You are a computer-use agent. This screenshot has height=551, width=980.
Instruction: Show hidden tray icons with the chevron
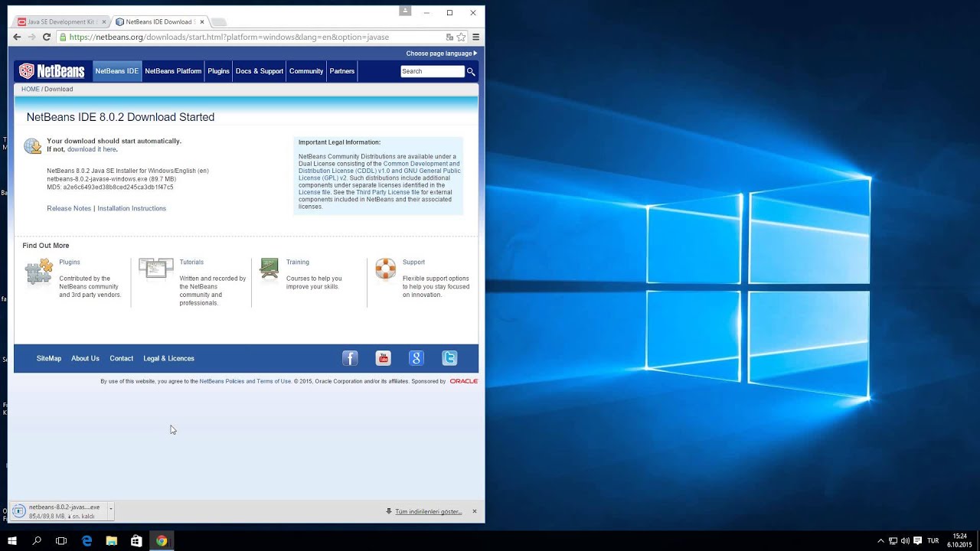pos(880,540)
